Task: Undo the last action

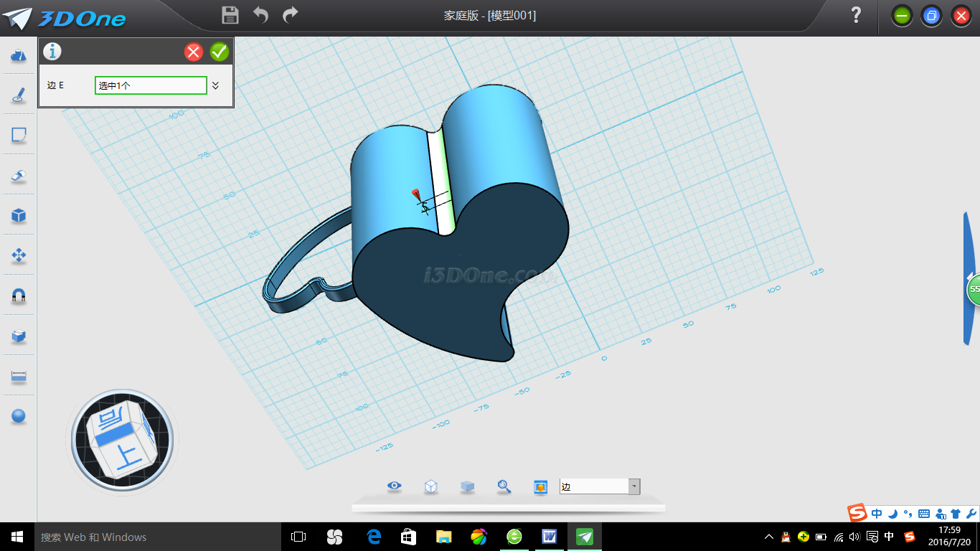Action: (260, 15)
